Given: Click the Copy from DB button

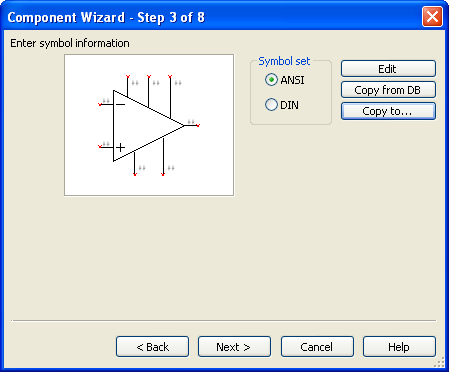Looking at the screenshot, I should pyautogui.click(x=388, y=90).
